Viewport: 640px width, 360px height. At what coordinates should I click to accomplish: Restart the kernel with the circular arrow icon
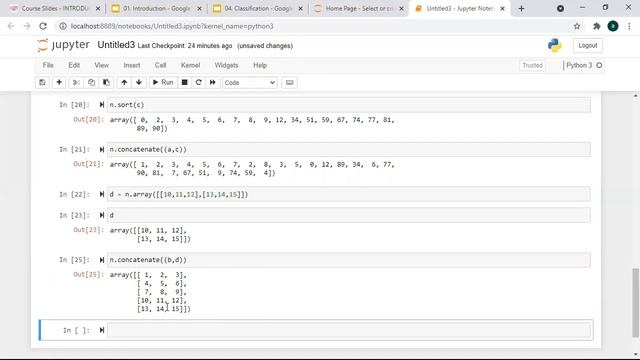[x=199, y=82]
